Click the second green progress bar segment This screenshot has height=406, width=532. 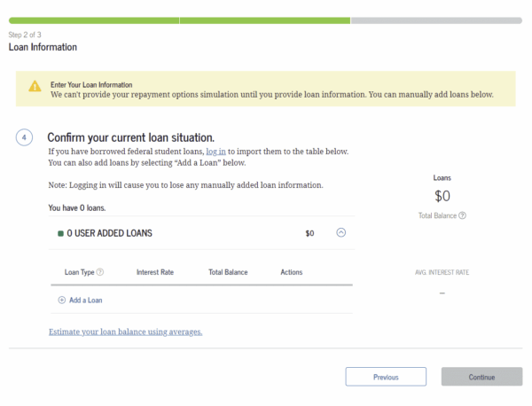point(264,20)
